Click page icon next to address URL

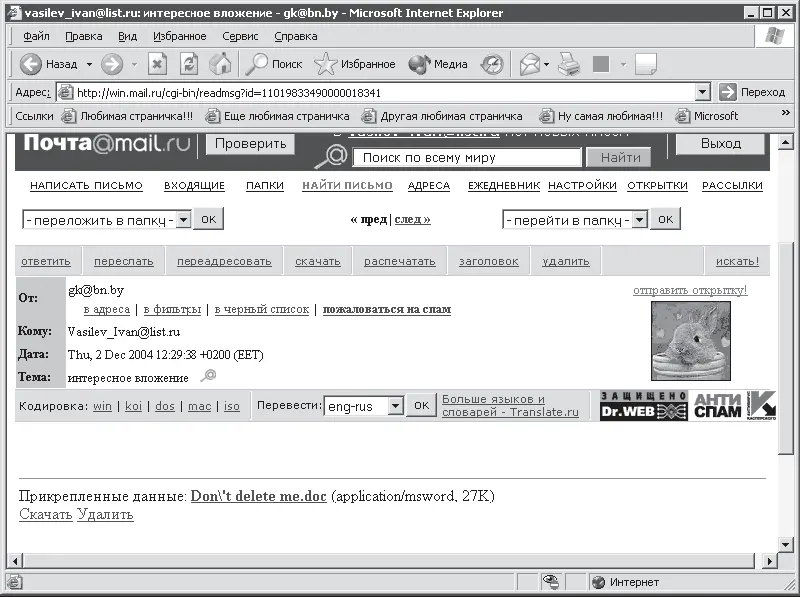(65, 92)
